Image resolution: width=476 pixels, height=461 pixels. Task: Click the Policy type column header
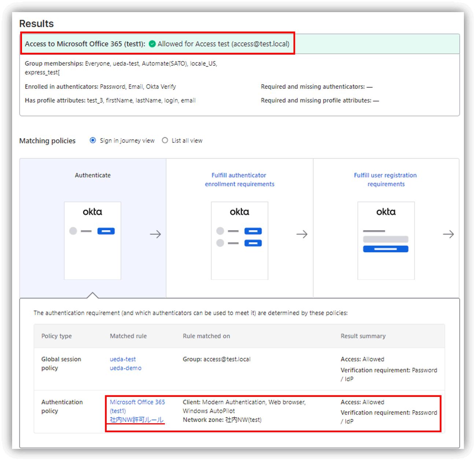pos(56,336)
